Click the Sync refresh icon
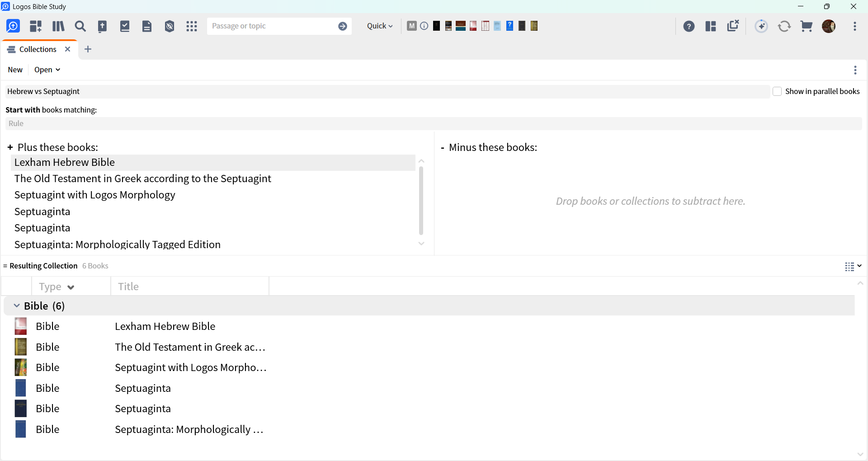This screenshot has height=461, width=868. click(784, 26)
